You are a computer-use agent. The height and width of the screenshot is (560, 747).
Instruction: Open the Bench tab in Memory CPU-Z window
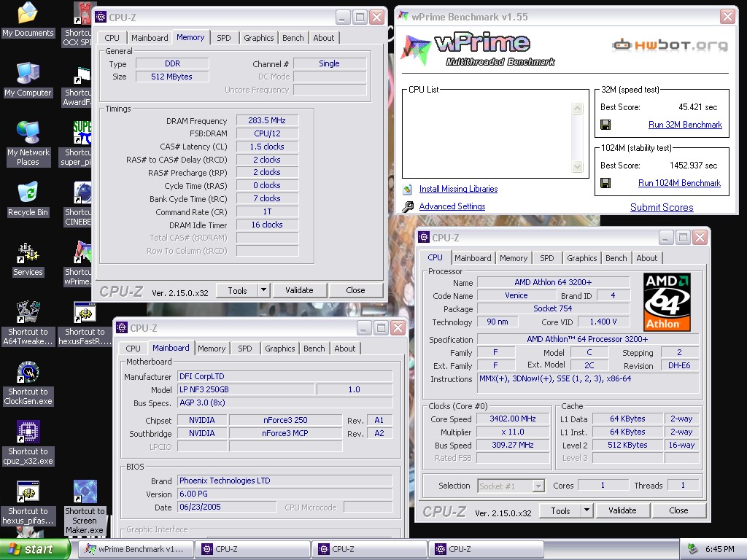[293, 38]
